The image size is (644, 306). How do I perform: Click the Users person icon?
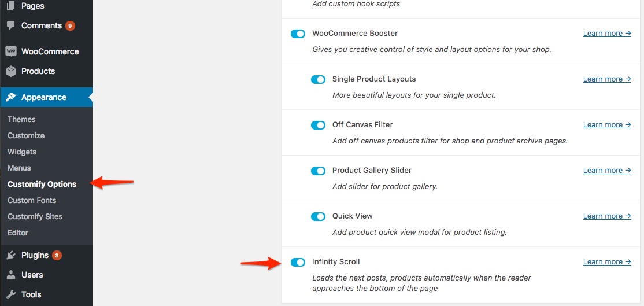click(11, 275)
